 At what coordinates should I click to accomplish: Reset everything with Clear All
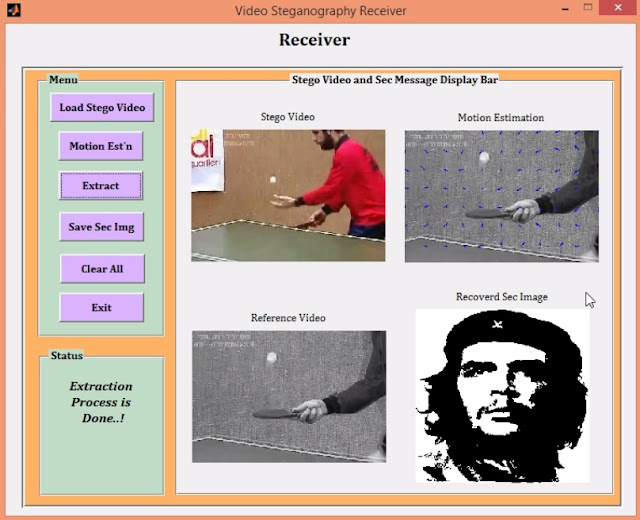[x=102, y=269]
